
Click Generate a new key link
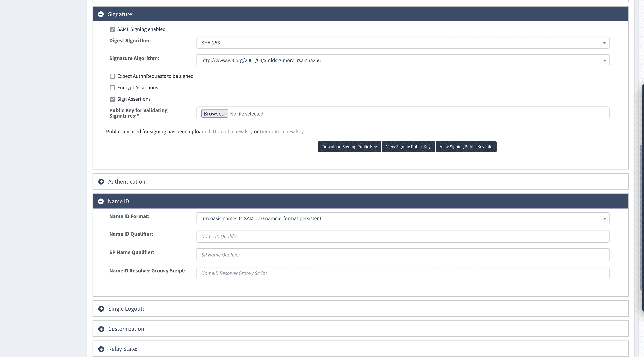pyautogui.click(x=282, y=132)
